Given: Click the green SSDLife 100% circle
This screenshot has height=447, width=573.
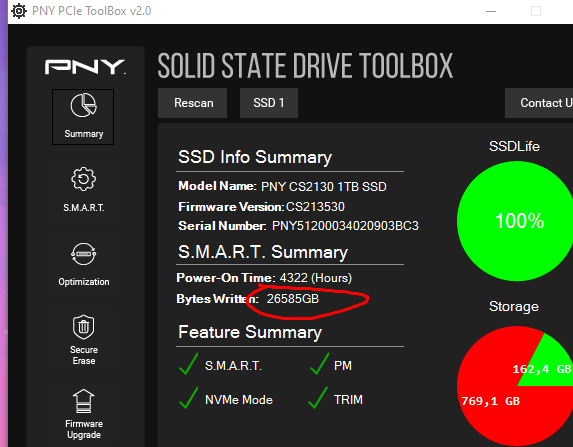Looking at the screenshot, I should [515, 221].
